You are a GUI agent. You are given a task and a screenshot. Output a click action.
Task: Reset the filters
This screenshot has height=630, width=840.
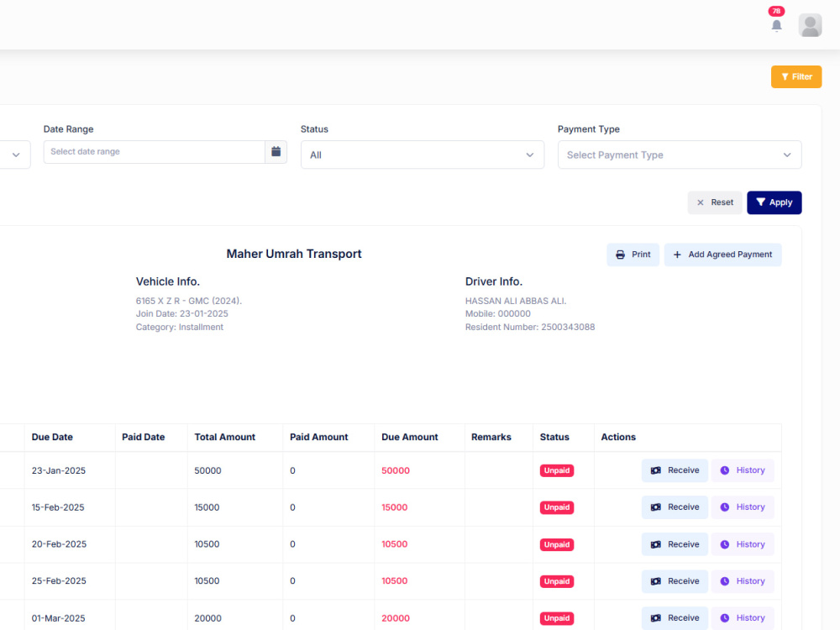point(715,202)
